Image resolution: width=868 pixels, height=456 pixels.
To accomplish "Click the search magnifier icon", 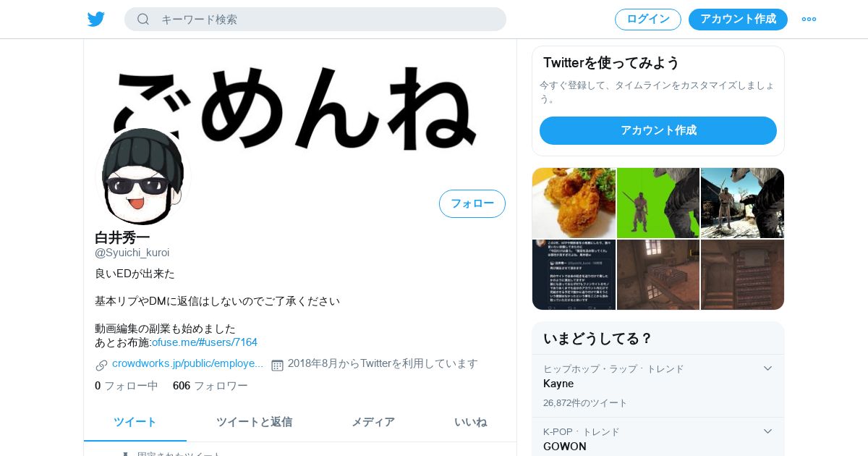I will click(x=143, y=19).
